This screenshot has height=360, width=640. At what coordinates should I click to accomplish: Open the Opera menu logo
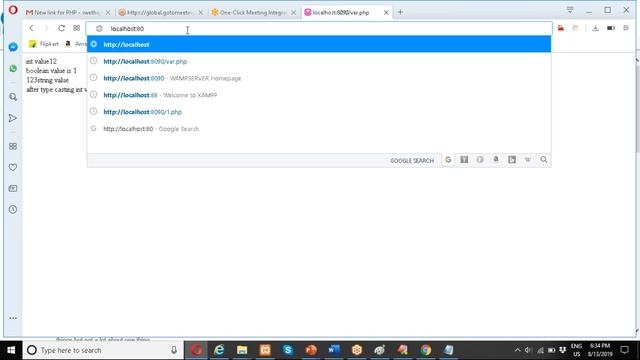[13, 10]
